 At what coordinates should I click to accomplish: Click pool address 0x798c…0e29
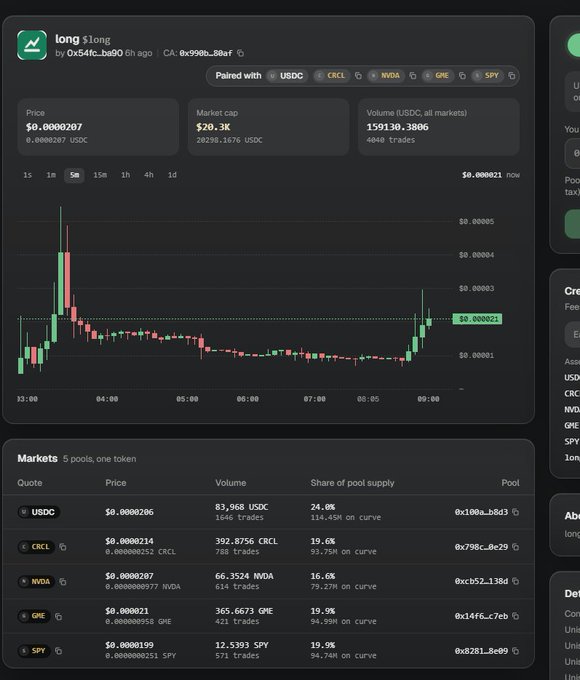[481, 547]
